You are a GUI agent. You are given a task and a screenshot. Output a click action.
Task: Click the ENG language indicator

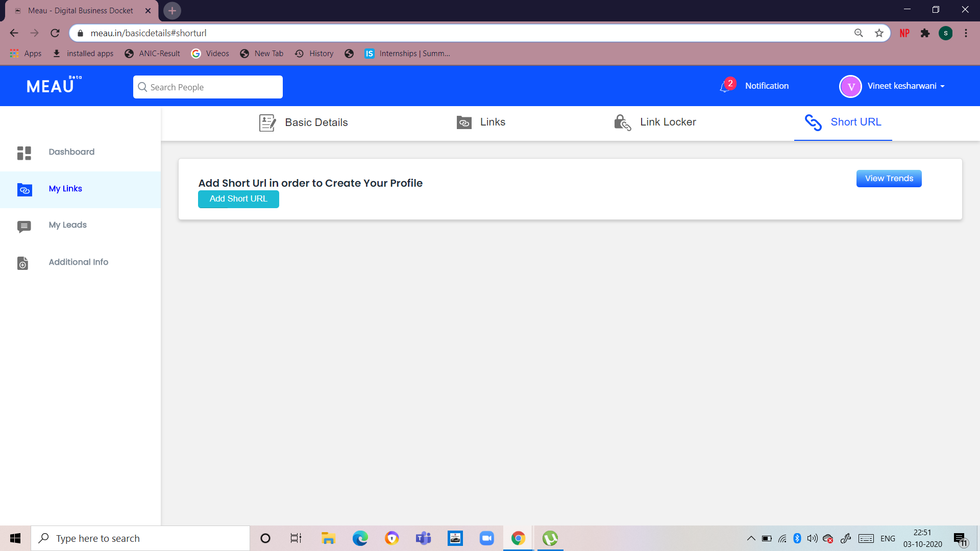[888, 538]
